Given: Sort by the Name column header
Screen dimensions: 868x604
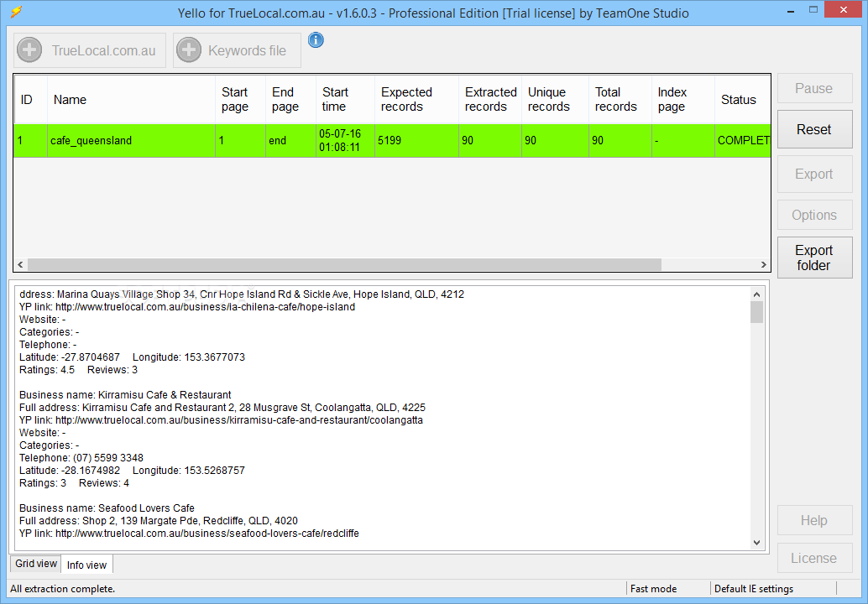Looking at the screenshot, I should tap(131, 100).
